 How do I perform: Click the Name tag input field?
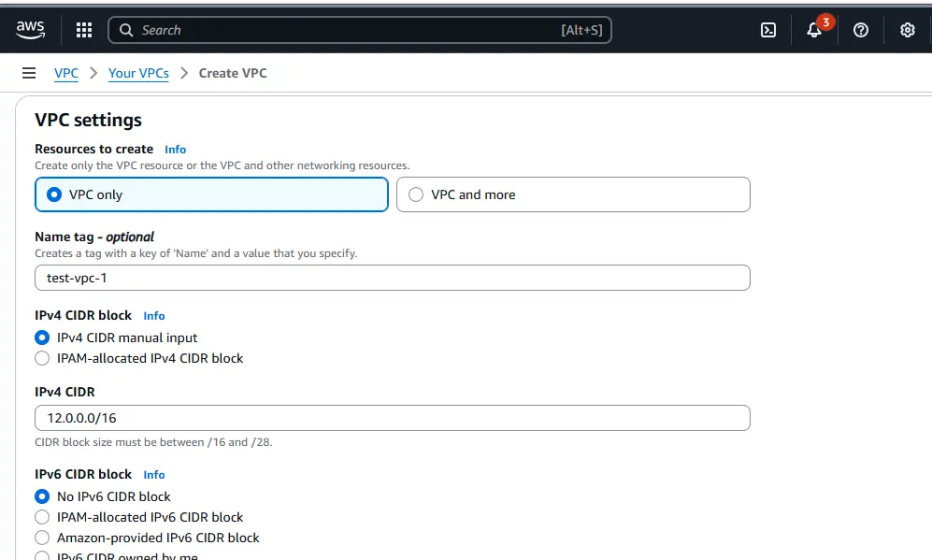[393, 278]
